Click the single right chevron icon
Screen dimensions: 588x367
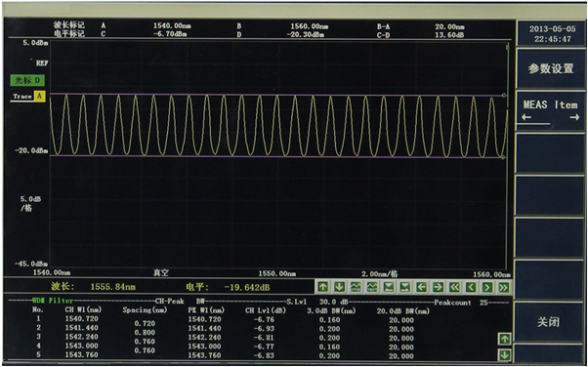[x=486, y=288]
